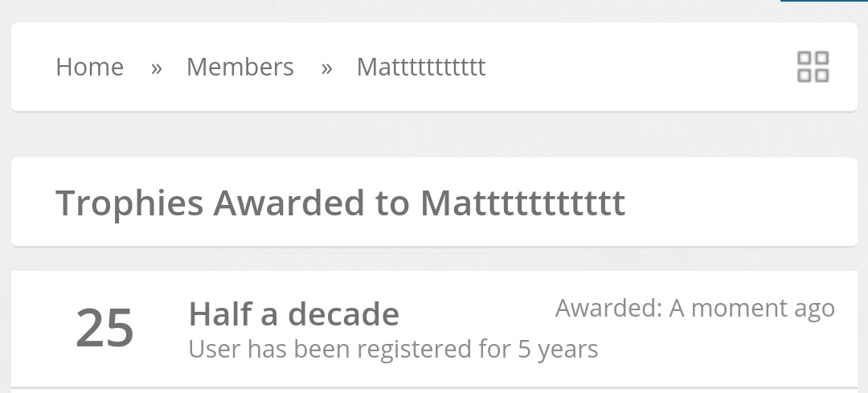Click the blue bar at top-right edge
Viewport: 868px width, 393px height.
824,1
